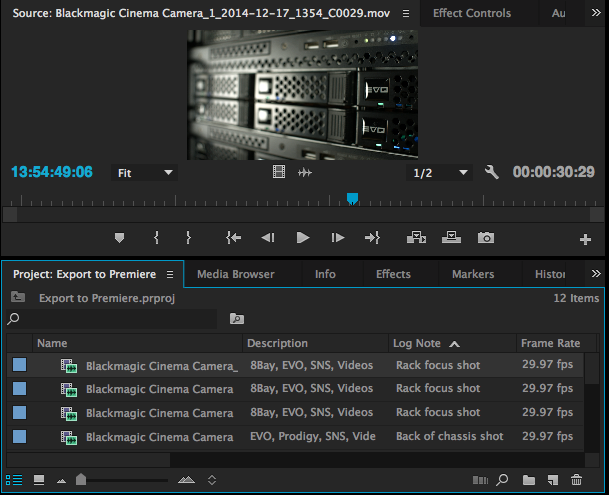Click the Export to Premiere.prproj path label
The width and height of the screenshot is (609, 495).
point(107,298)
